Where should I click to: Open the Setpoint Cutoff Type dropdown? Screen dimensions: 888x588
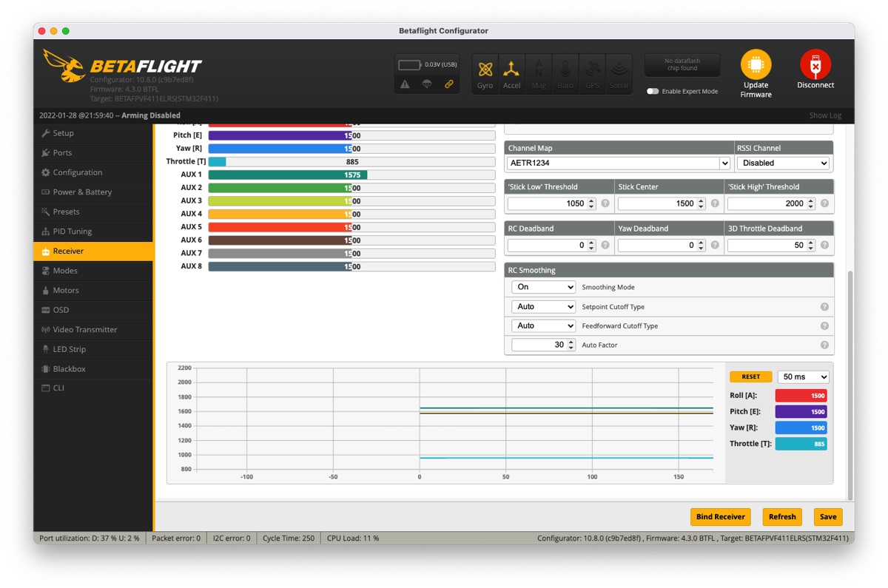[x=543, y=306]
